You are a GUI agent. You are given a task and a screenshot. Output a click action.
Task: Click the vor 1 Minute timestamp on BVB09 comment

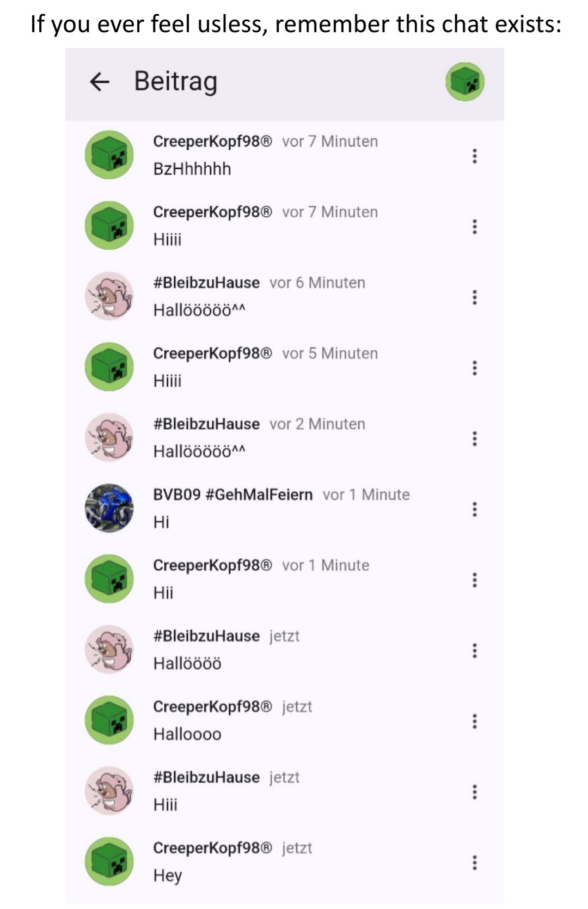(x=366, y=495)
